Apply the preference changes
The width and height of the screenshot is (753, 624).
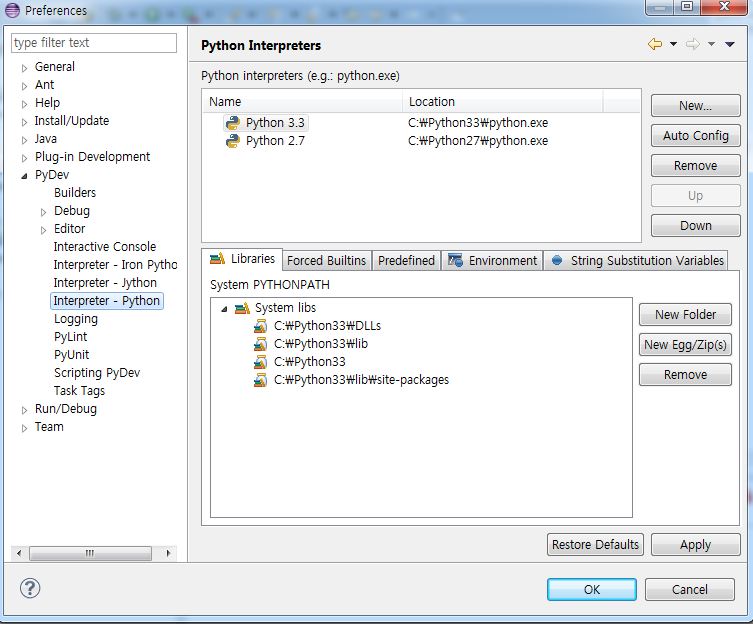(x=695, y=544)
